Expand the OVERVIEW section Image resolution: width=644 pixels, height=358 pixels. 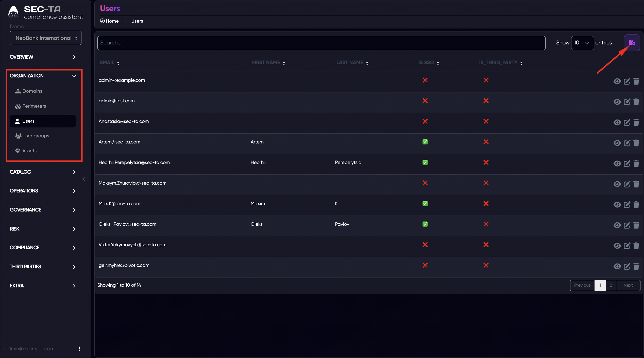click(43, 57)
